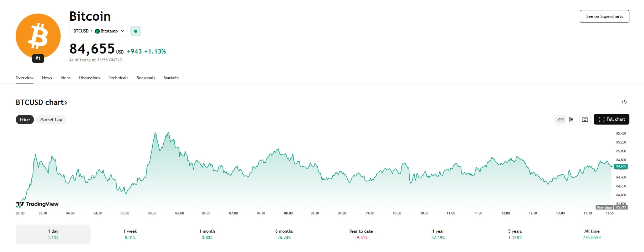Click the Bitstamp exchange logo
Viewport: 644px width, 252px height.
(97, 31)
